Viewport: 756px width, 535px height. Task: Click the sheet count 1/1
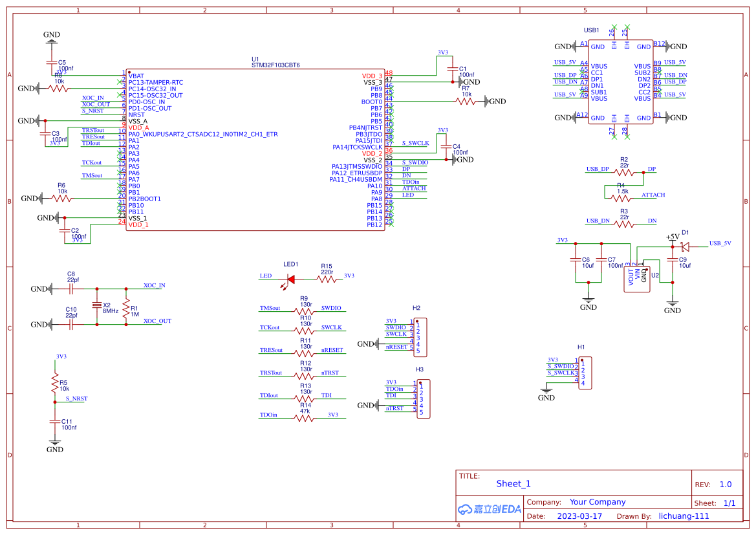coord(729,503)
